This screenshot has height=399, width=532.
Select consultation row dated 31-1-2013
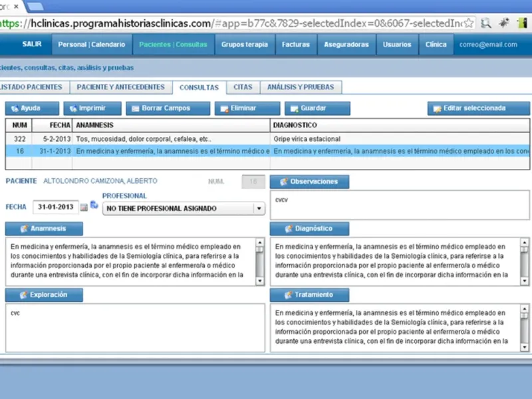pos(267,151)
